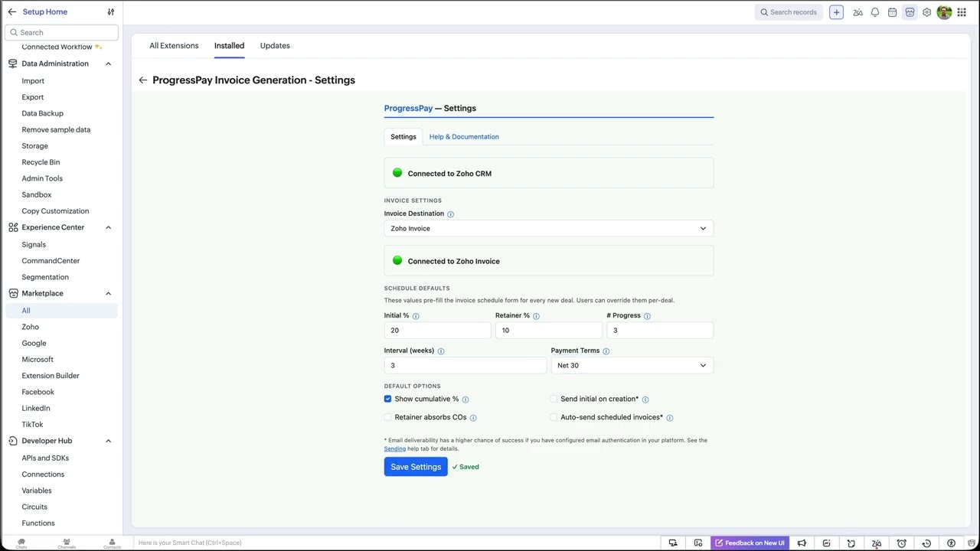Click the Initial % input field

coord(437,330)
